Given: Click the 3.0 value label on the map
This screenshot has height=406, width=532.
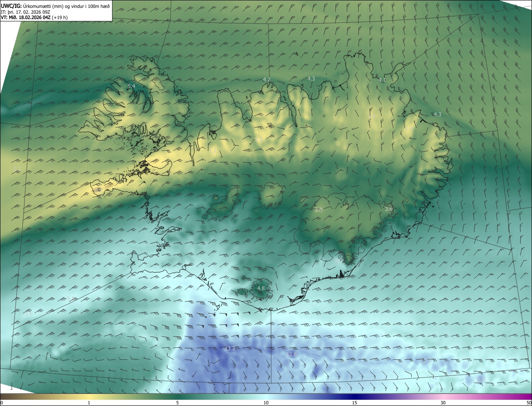Looking at the screenshot, I should [318, 210].
